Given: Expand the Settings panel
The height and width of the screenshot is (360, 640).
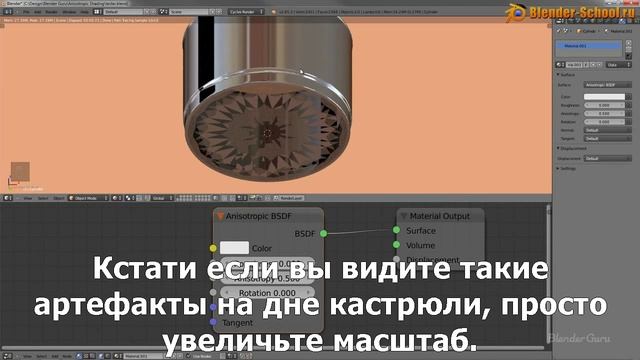Looking at the screenshot, I should point(558,168).
